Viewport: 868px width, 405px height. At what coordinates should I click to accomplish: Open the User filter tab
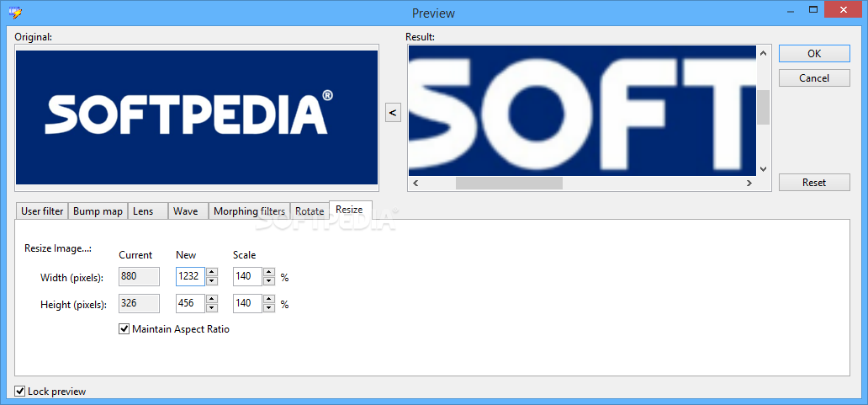pos(42,211)
